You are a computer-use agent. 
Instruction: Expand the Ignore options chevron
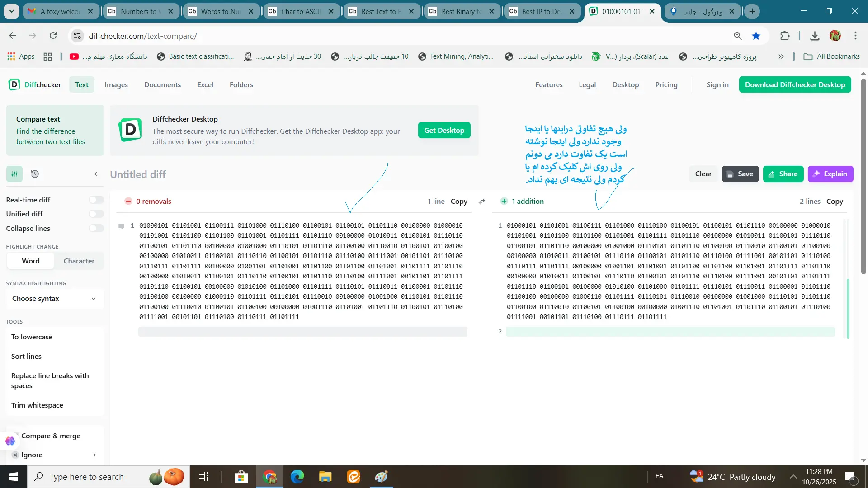tap(94, 455)
